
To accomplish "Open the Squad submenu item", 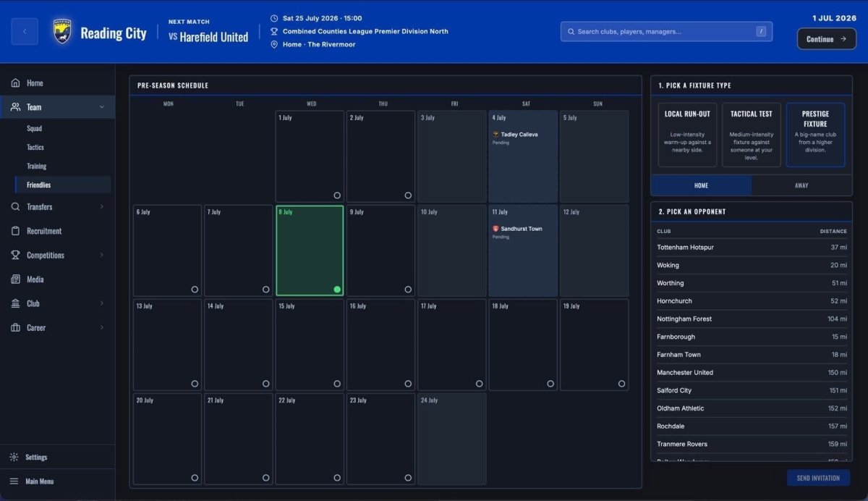I will click(64, 129).
